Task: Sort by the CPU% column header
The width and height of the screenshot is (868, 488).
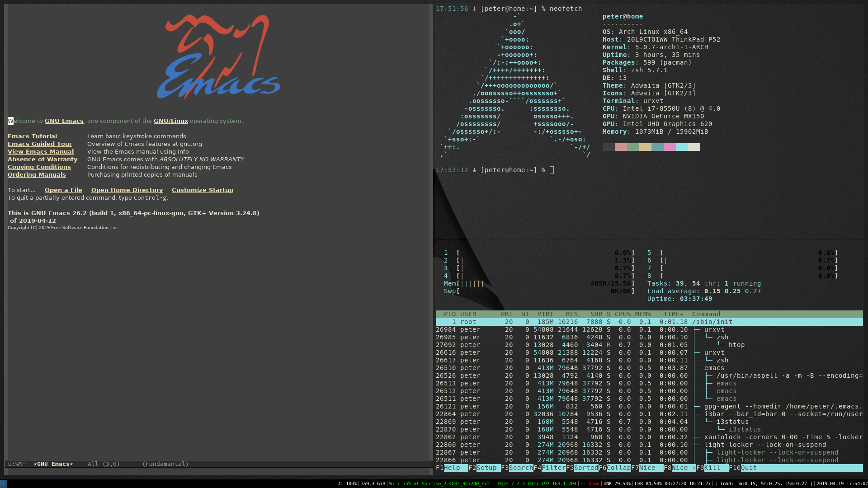Action: [x=622, y=314]
